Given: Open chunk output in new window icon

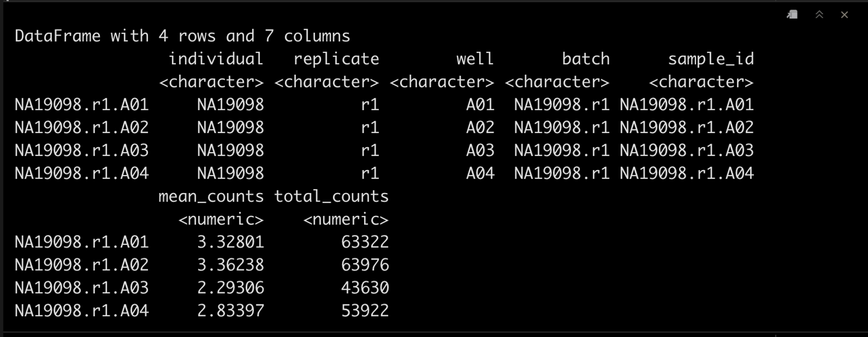Looking at the screenshot, I should (792, 15).
